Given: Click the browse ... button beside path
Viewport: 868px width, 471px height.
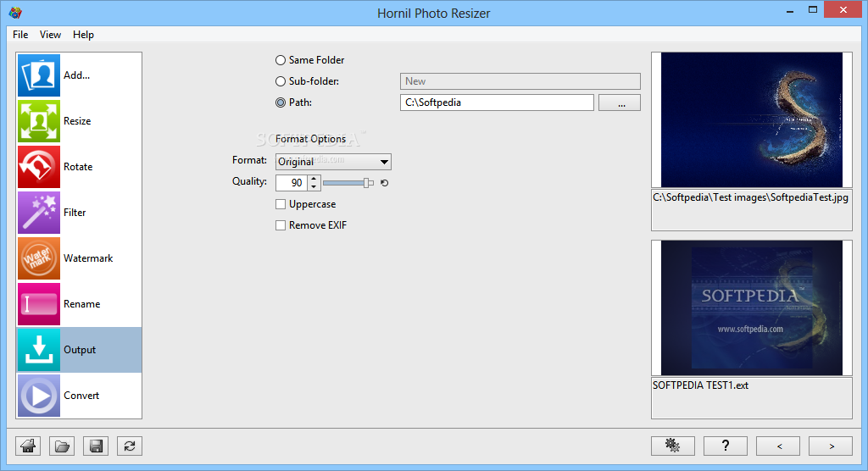Looking at the screenshot, I should (x=620, y=103).
